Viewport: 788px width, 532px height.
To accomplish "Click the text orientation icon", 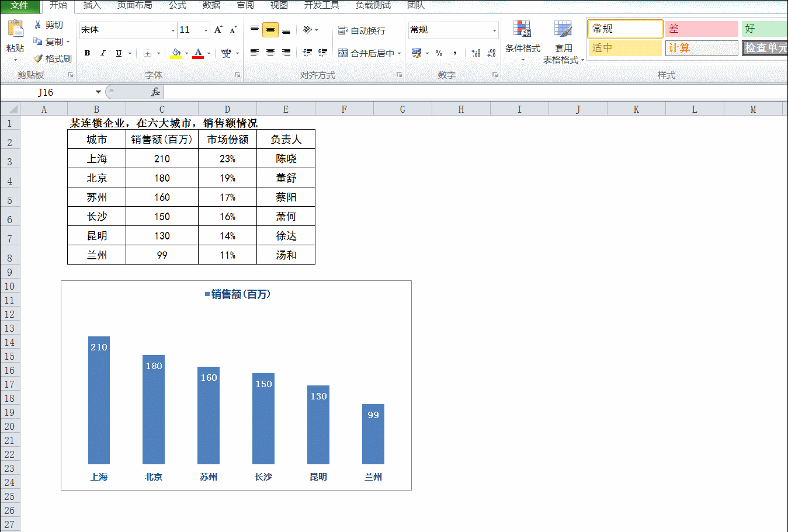I will point(307,30).
